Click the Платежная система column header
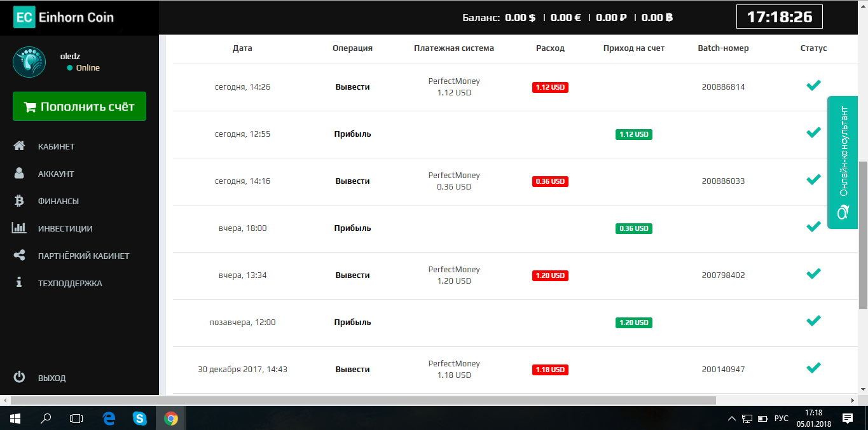 click(453, 48)
